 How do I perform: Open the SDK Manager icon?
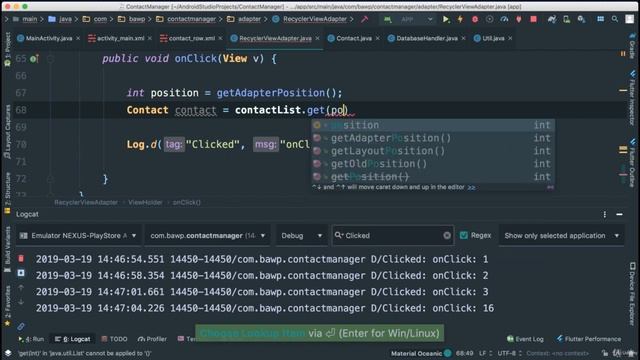(581, 19)
